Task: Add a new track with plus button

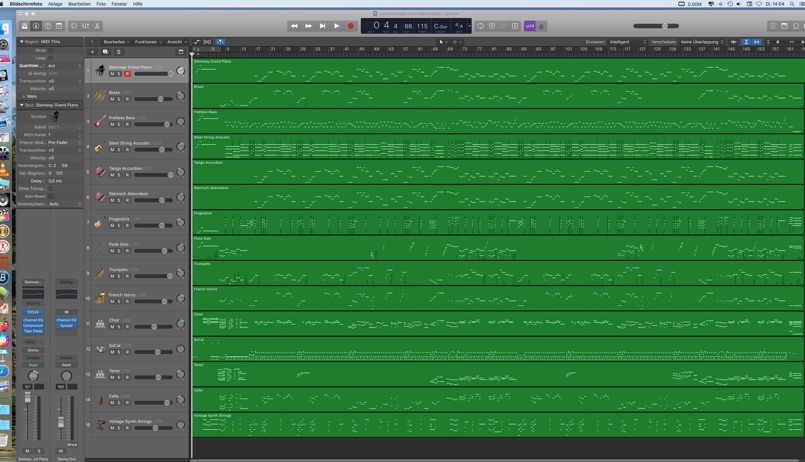Action: [92, 52]
